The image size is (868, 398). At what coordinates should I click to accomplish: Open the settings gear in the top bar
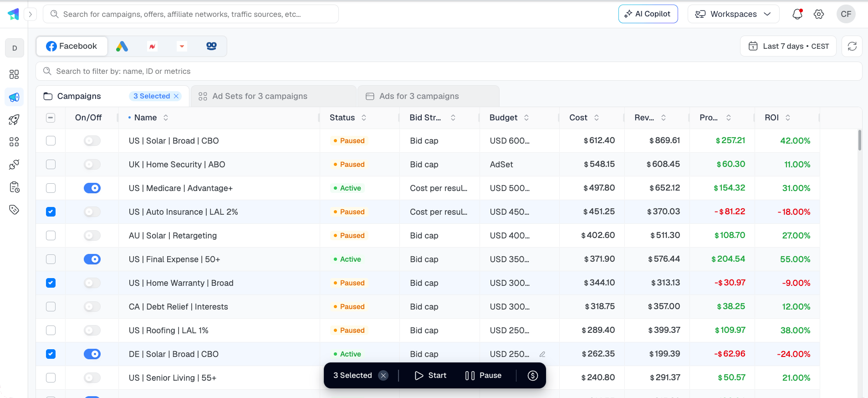click(819, 14)
